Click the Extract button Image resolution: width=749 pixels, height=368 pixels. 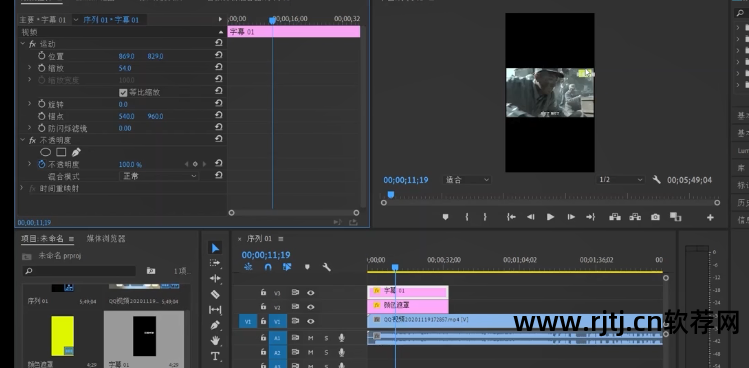point(635,217)
